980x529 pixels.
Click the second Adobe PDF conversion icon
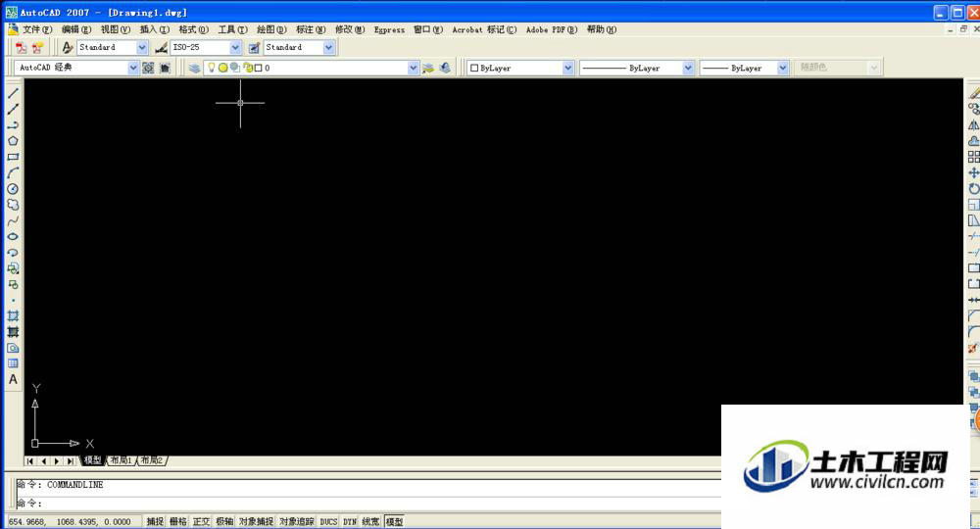pos(37,47)
